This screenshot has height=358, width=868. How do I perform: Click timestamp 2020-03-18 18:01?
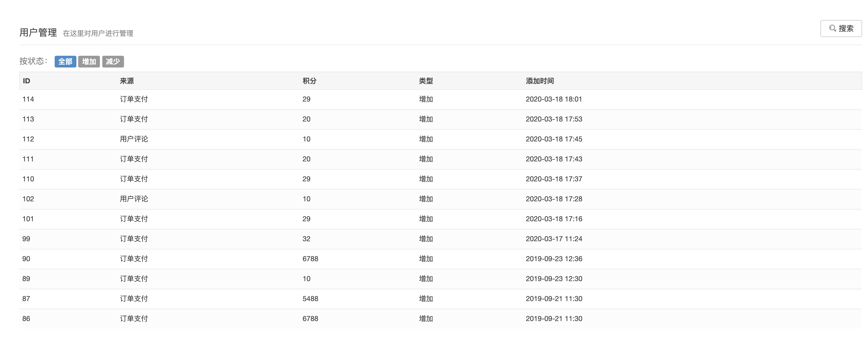pyautogui.click(x=554, y=99)
